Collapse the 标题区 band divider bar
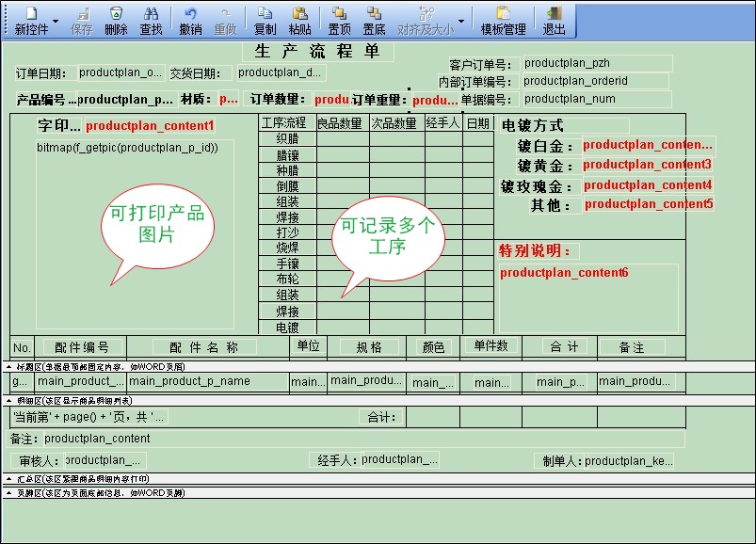 click(x=377, y=366)
